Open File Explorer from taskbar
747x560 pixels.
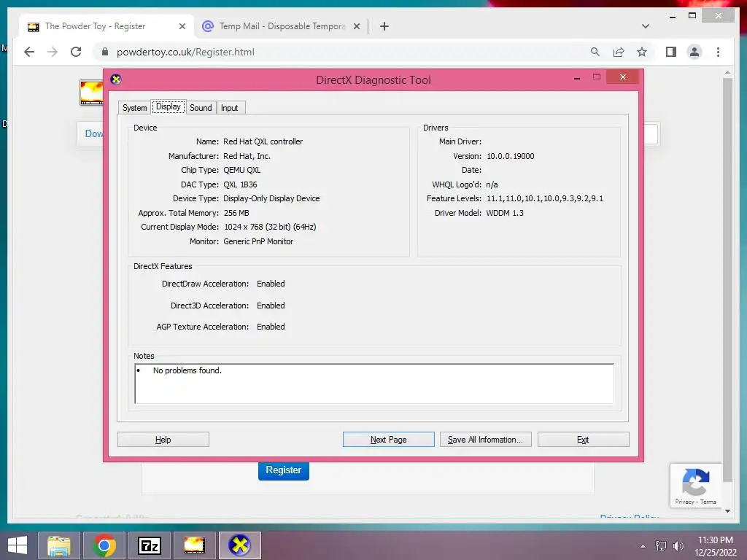(x=58, y=545)
